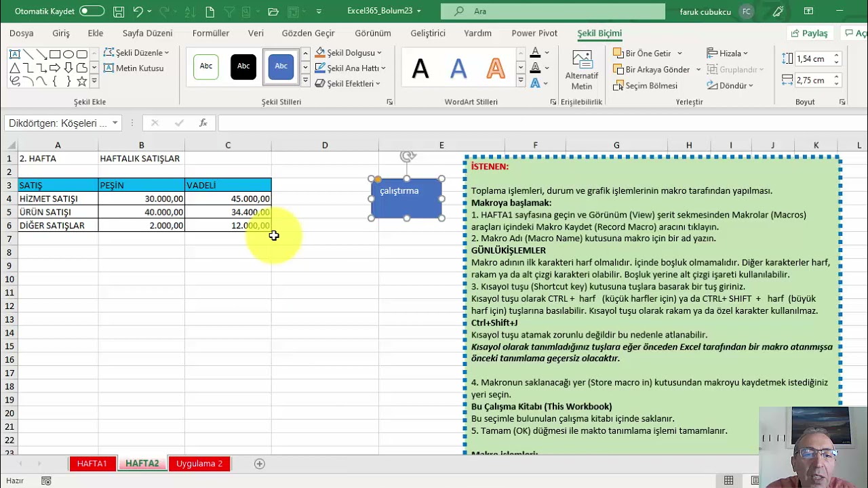Click the New blank file icon
The width and height of the screenshot is (868, 488).
(x=210, y=12)
